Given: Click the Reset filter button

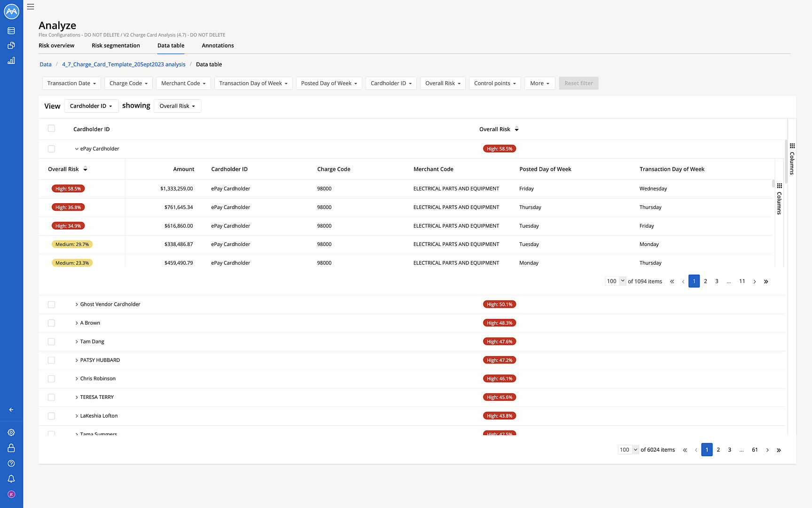Looking at the screenshot, I should 578,83.
